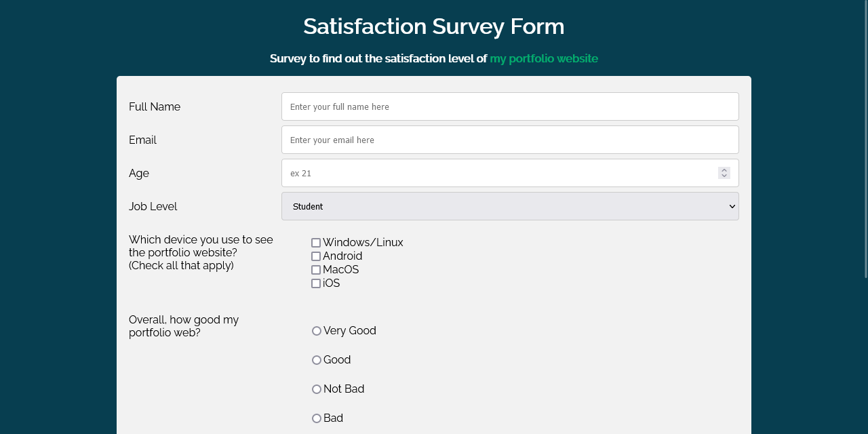Open the my portfolio website link
Screen dimensions: 868x434
[x=543, y=58]
